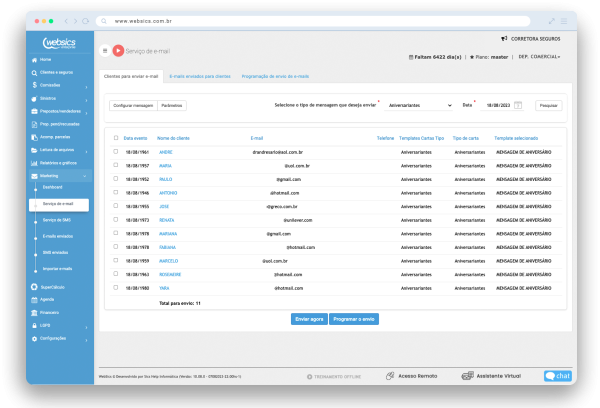The height and width of the screenshot is (408, 600).
Task: Click the dollar sign Comissões icon
Action: click(34, 85)
